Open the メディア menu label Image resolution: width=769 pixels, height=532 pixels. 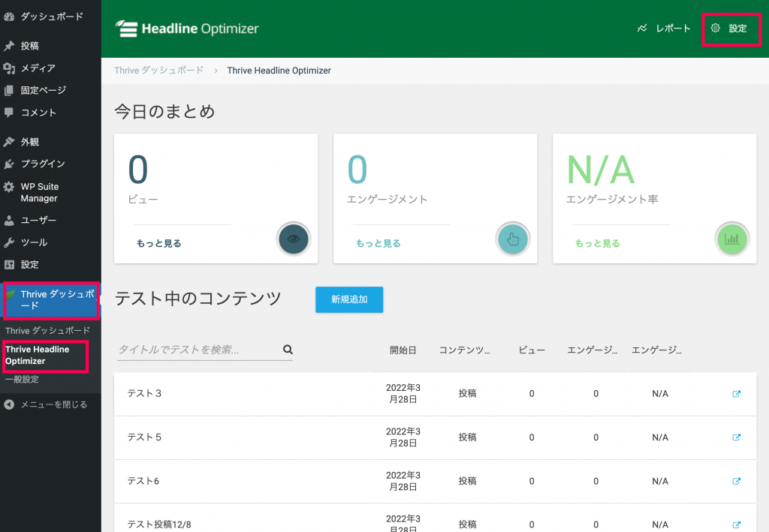pyautogui.click(x=38, y=68)
